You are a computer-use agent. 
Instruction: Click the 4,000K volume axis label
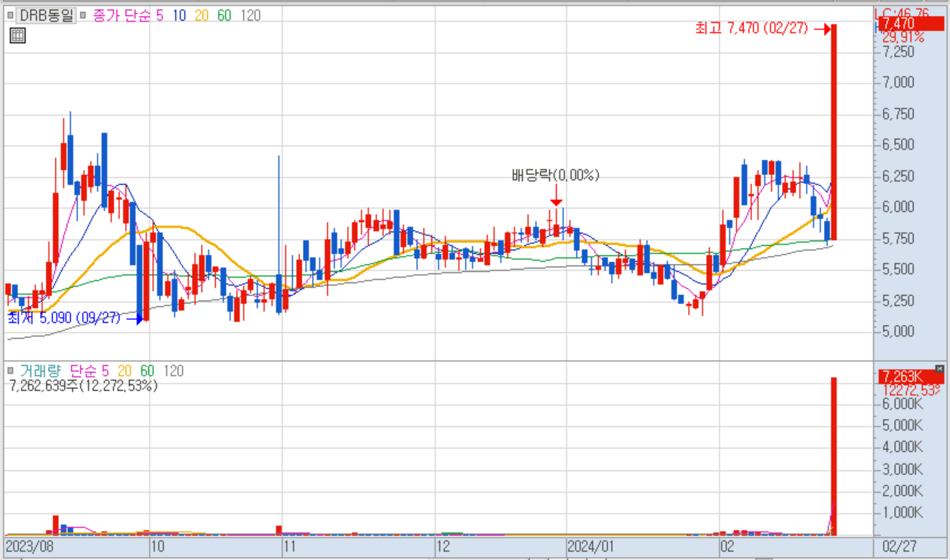pyautogui.click(x=902, y=448)
